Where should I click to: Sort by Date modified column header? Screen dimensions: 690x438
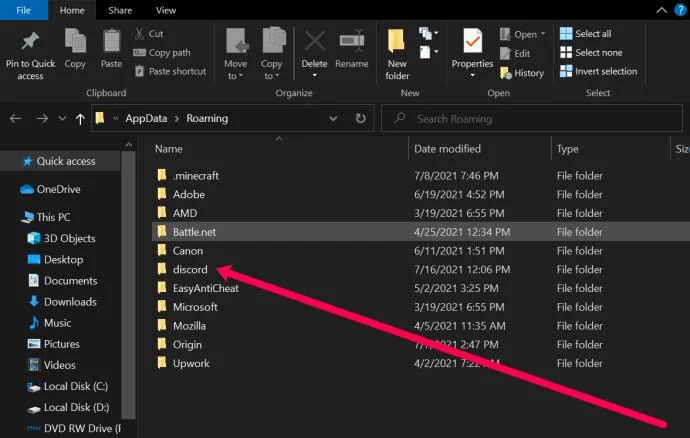(448, 149)
